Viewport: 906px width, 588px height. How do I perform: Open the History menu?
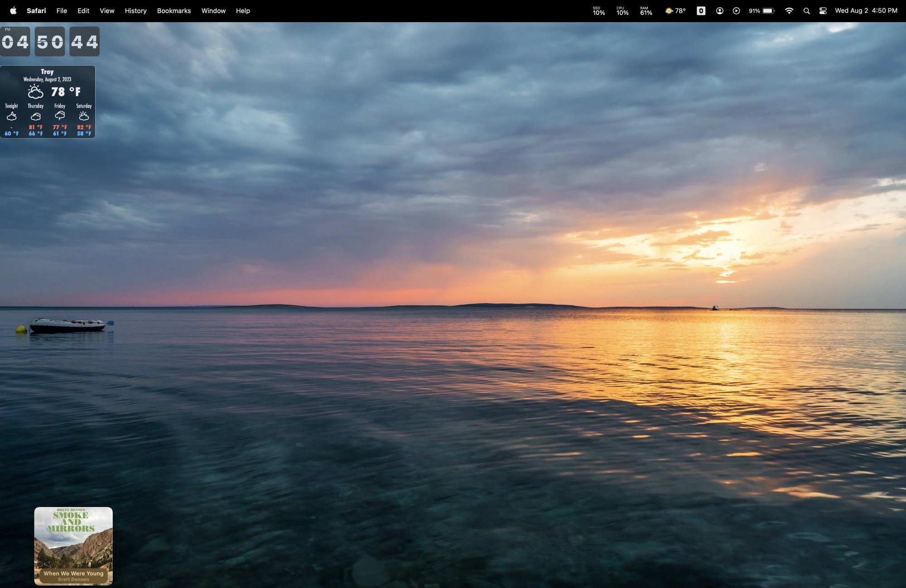(x=135, y=10)
